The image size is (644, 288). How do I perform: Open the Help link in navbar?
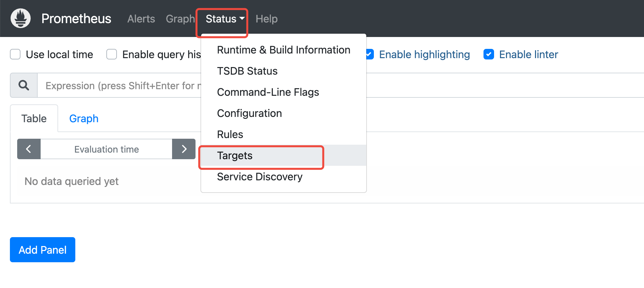[x=267, y=19]
